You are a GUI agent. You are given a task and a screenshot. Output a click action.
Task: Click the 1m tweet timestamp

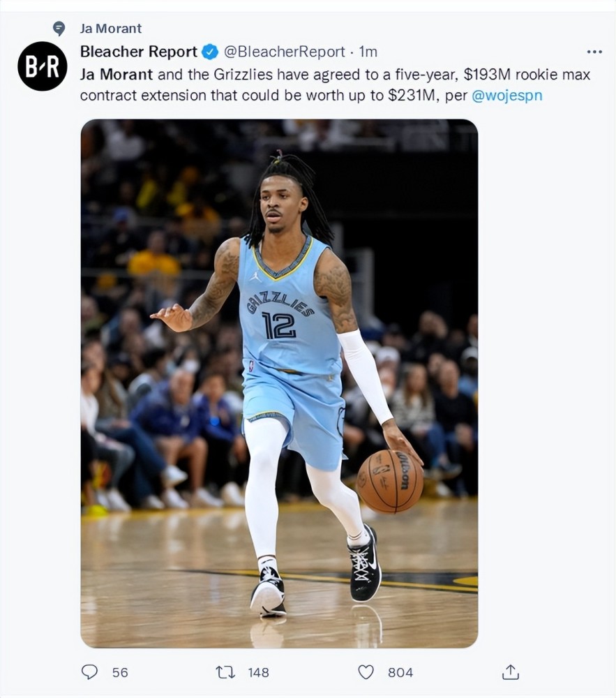(368, 52)
